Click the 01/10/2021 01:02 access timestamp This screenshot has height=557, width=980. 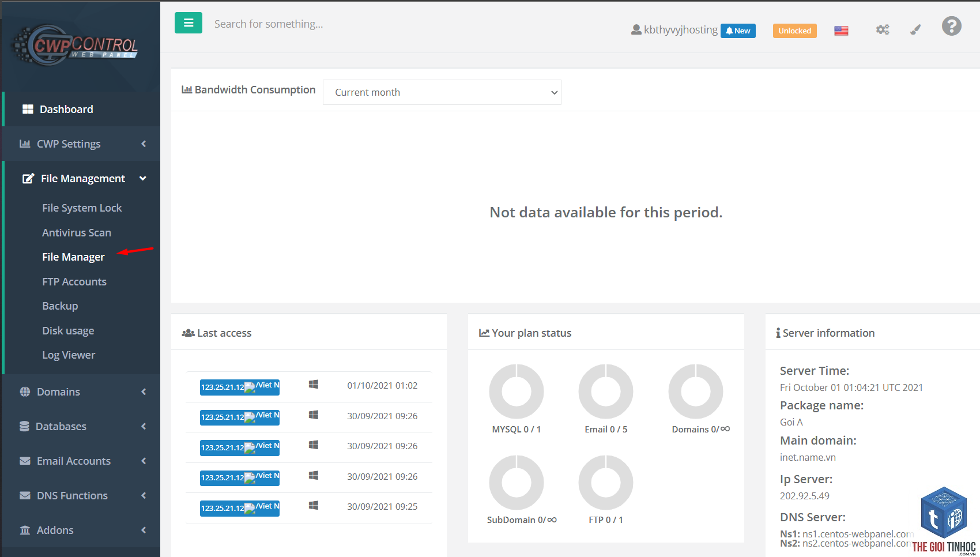[x=382, y=385]
